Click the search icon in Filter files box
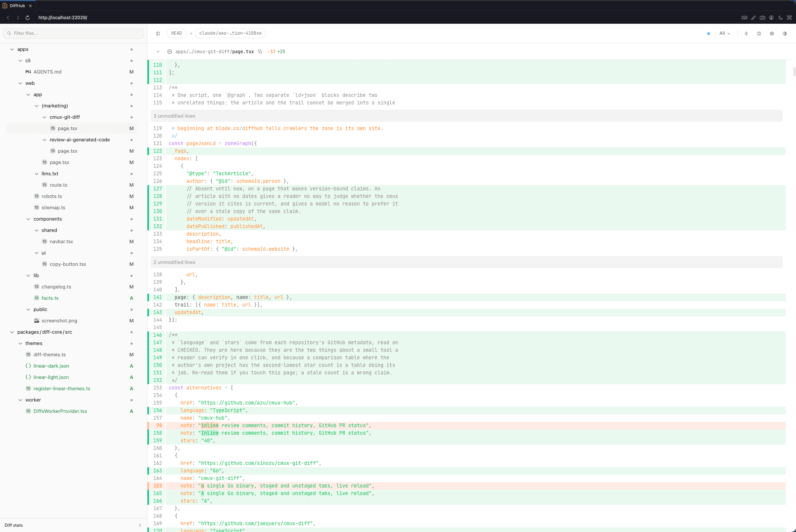 (x=9, y=33)
